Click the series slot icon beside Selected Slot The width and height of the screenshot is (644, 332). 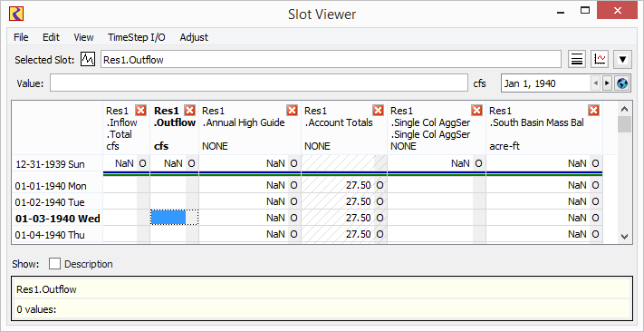(88, 60)
